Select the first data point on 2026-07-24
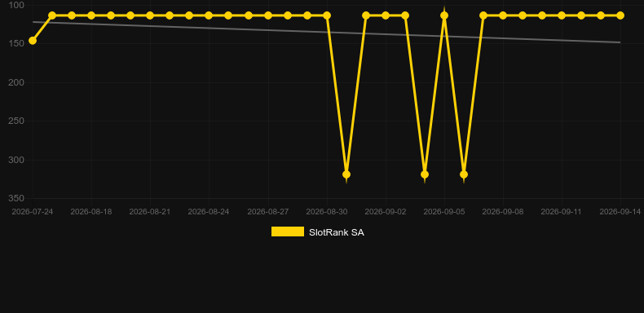This screenshot has height=313, width=644. click(x=33, y=41)
